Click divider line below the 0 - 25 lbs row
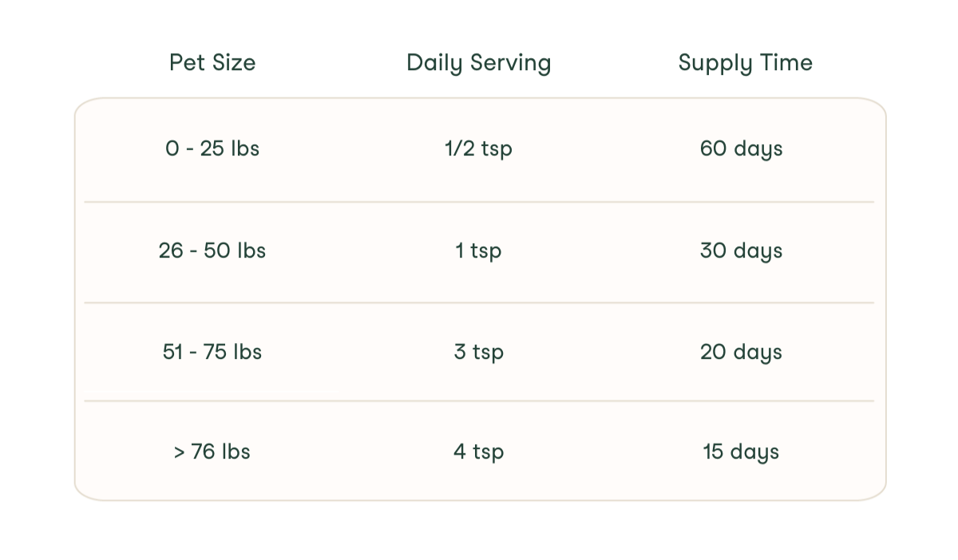 (x=479, y=202)
